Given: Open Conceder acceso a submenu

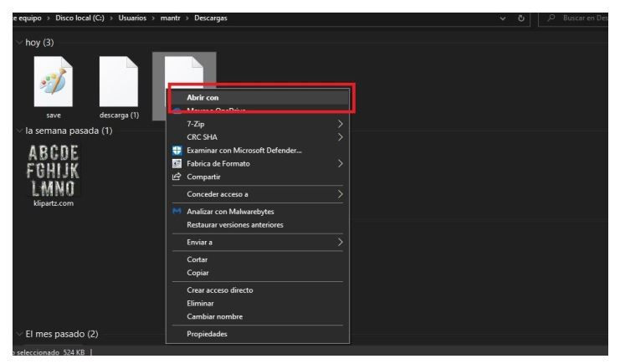Looking at the screenshot, I should [258, 194].
